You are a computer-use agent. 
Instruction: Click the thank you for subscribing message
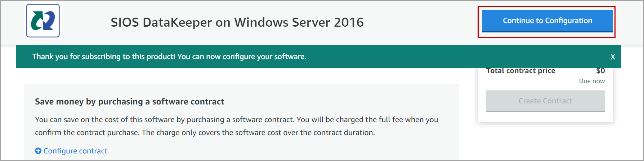pyautogui.click(x=169, y=57)
